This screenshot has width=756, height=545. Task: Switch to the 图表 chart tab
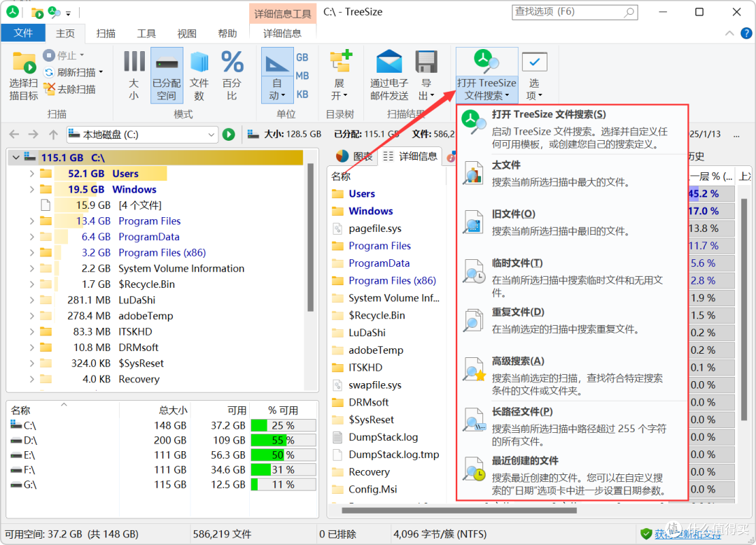click(355, 156)
